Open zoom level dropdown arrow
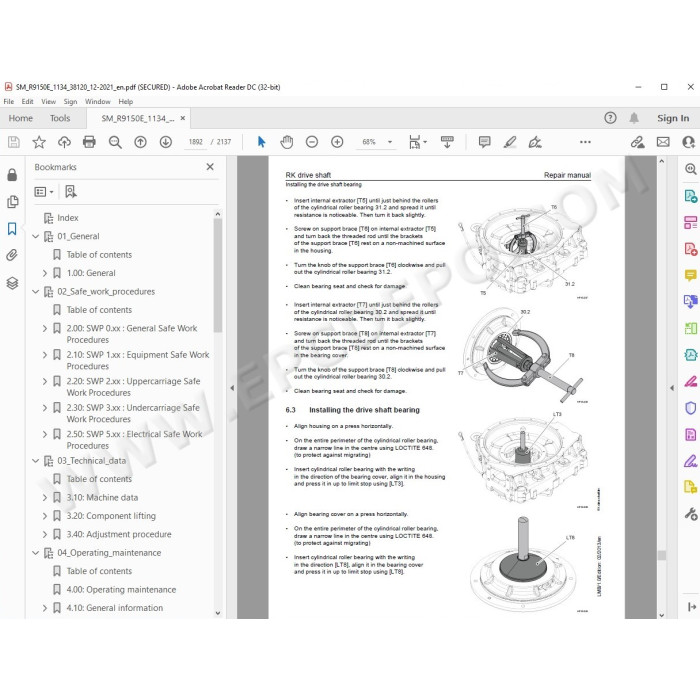Screen dimensions: 700x700 [390, 142]
